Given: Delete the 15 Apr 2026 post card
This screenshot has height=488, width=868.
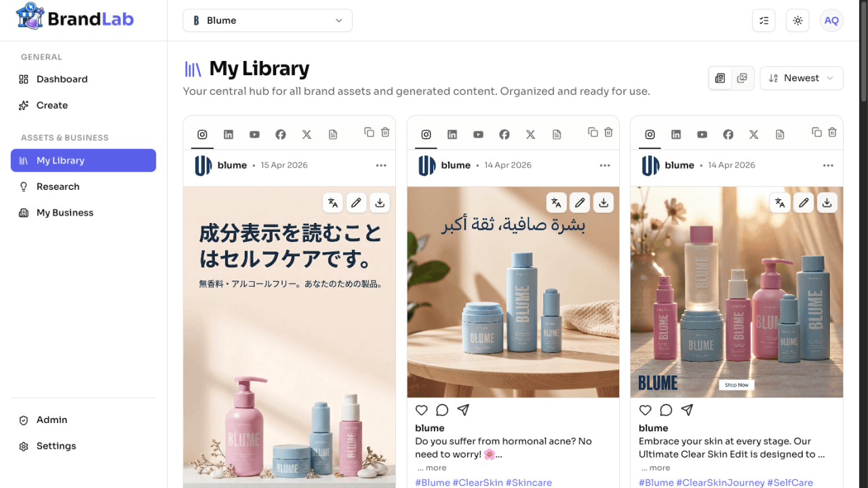Looking at the screenshot, I should click(x=385, y=132).
